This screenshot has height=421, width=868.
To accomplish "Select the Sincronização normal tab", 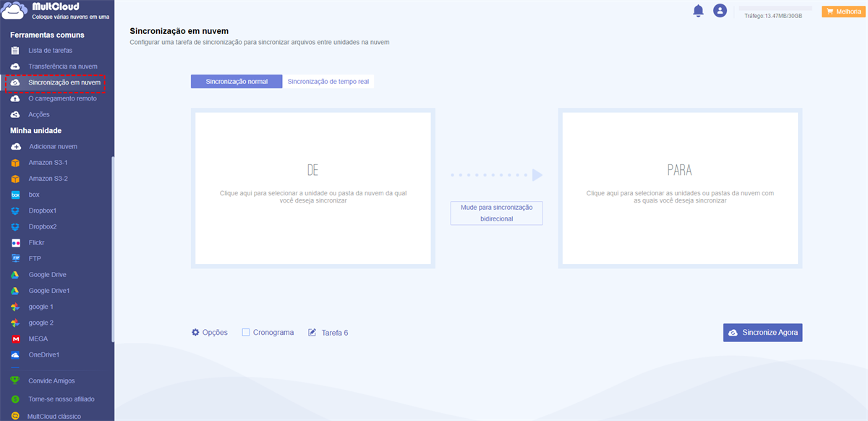I will click(237, 82).
